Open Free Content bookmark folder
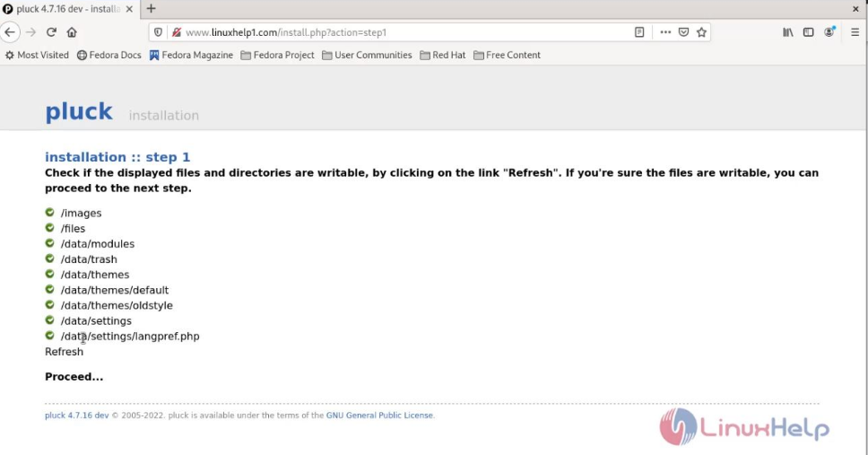 tap(507, 55)
